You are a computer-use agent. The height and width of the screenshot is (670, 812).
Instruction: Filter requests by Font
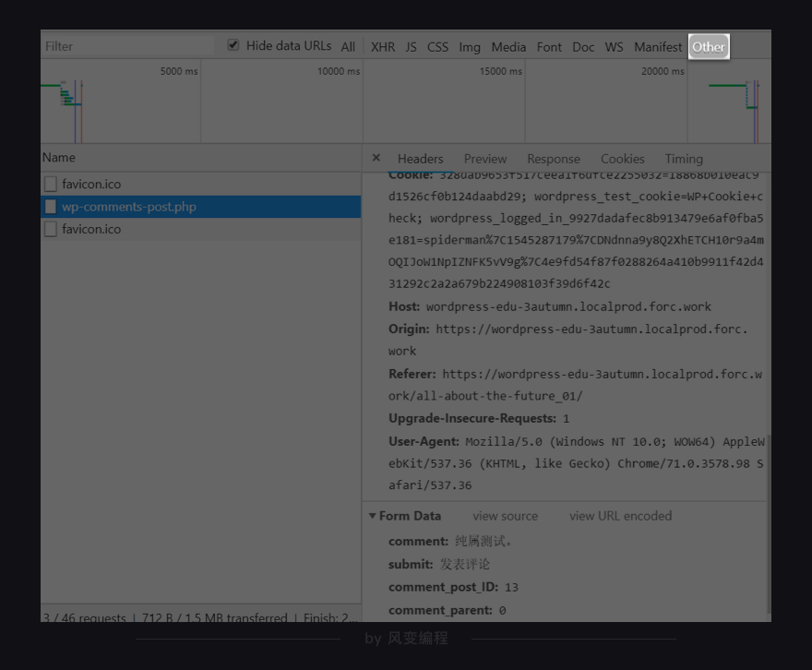pyautogui.click(x=549, y=46)
